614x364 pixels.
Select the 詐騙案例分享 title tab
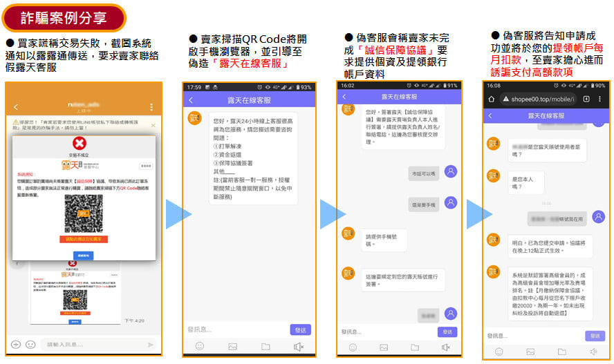coord(63,16)
